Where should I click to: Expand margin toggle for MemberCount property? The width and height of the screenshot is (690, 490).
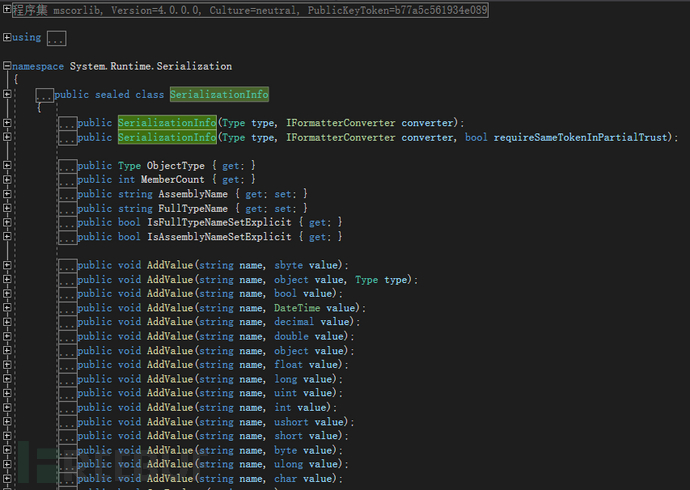pos(7,179)
